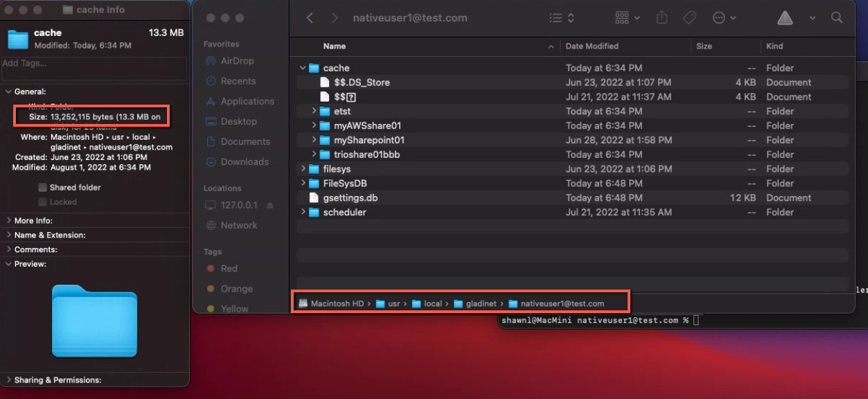Viewport: 868px width, 399px height.
Task: Click gladinet in the path bar
Action: point(475,303)
